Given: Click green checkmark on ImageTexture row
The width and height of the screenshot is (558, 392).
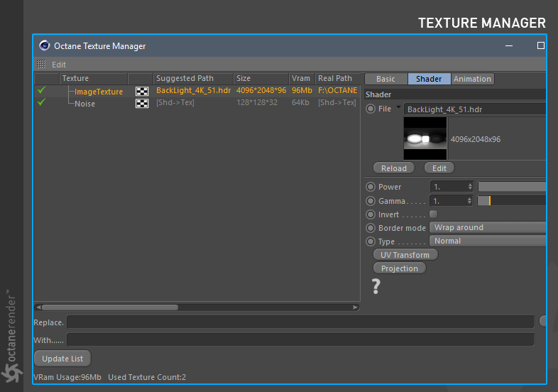Looking at the screenshot, I should coord(41,90).
